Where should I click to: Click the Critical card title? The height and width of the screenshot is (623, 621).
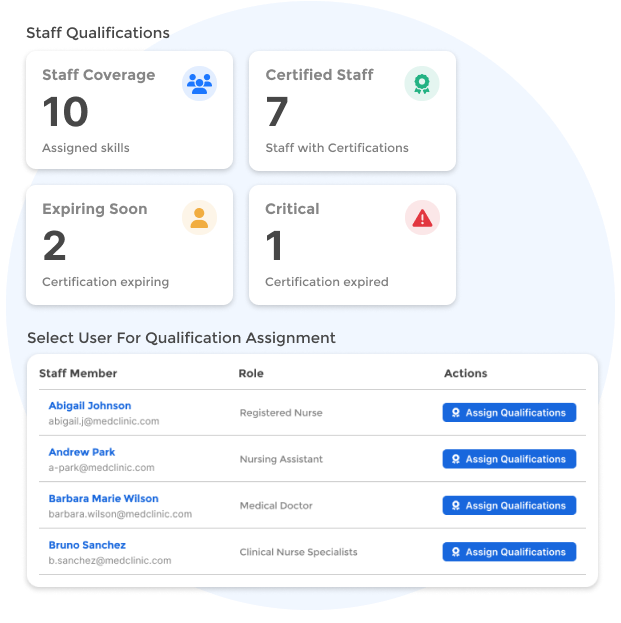pyautogui.click(x=292, y=209)
